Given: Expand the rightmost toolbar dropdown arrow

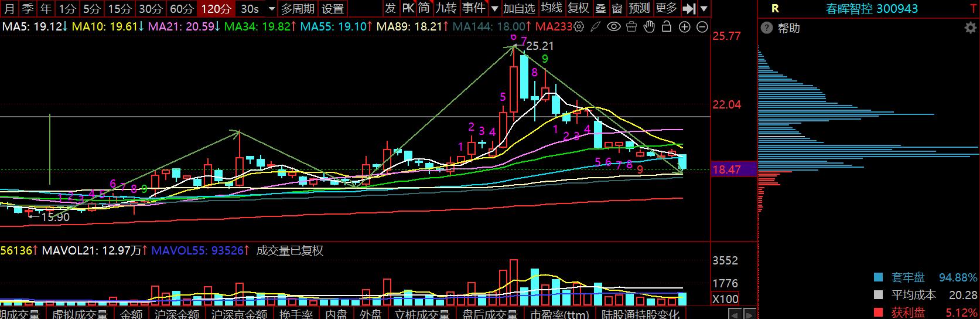Looking at the screenshot, I should [x=704, y=9].
